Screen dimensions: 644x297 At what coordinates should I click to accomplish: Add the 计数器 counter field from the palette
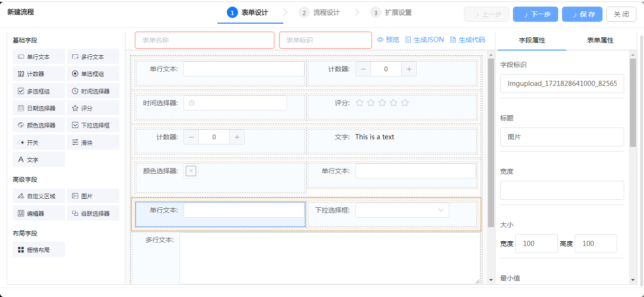coord(39,74)
